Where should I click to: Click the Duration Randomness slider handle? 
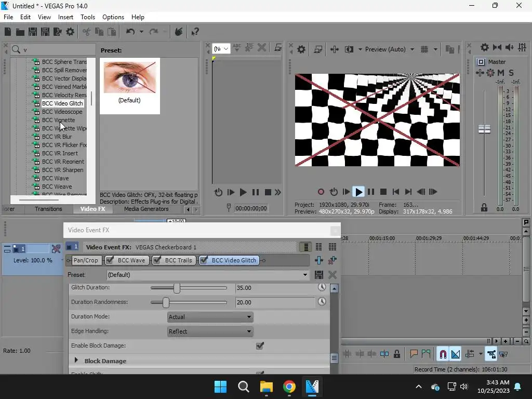point(166,302)
